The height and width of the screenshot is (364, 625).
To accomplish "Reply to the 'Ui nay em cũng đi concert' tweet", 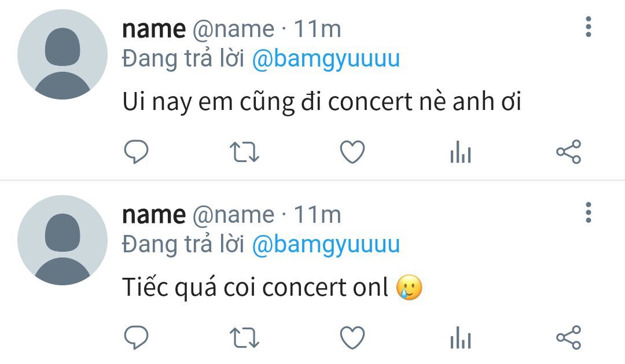I will [137, 152].
